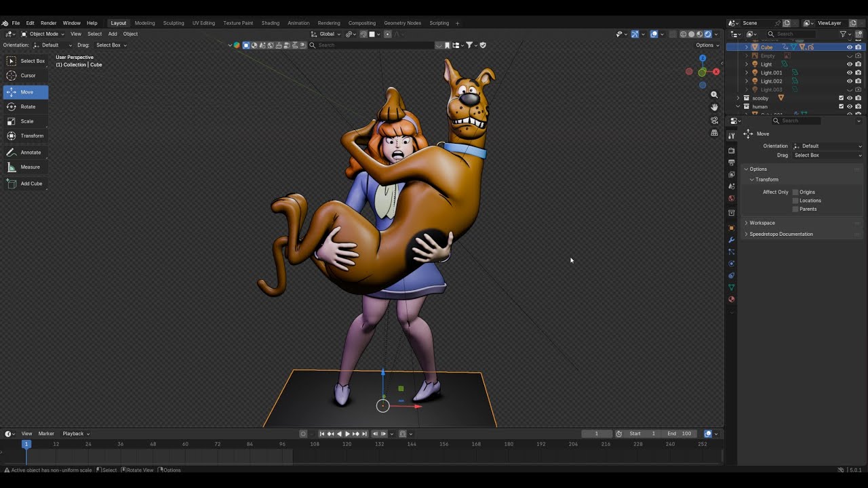Switch to the Geometry Nodes workspace tab
The image size is (868, 488).
[x=402, y=23]
